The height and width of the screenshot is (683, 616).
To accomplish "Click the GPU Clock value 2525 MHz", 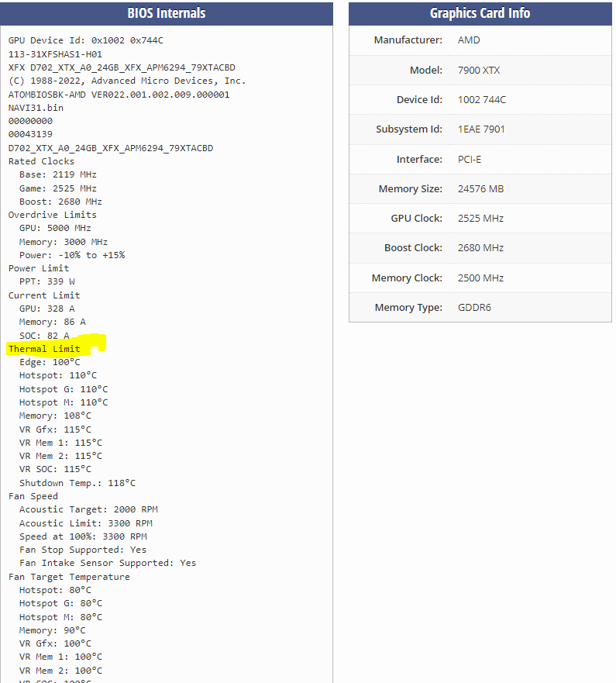I will (x=480, y=218).
